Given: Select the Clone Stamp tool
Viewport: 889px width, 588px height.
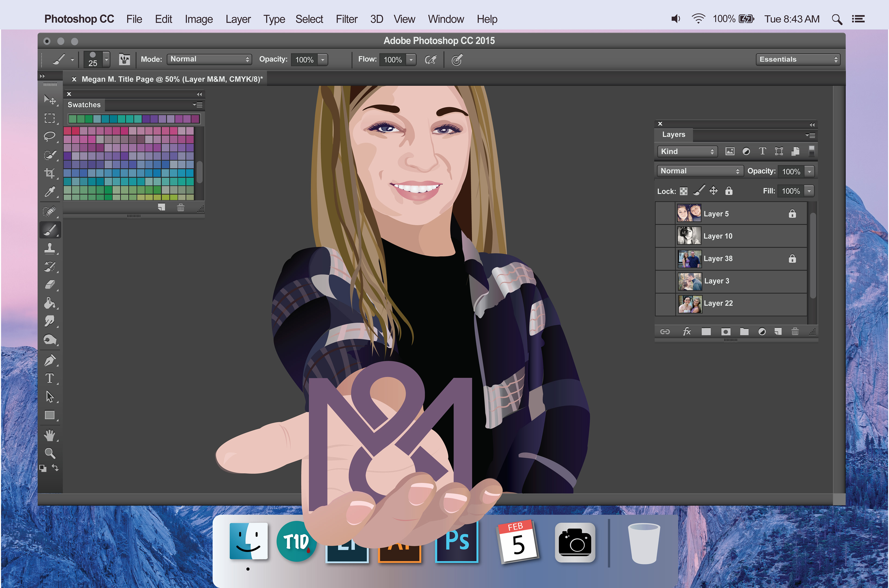Looking at the screenshot, I should 50,248.
